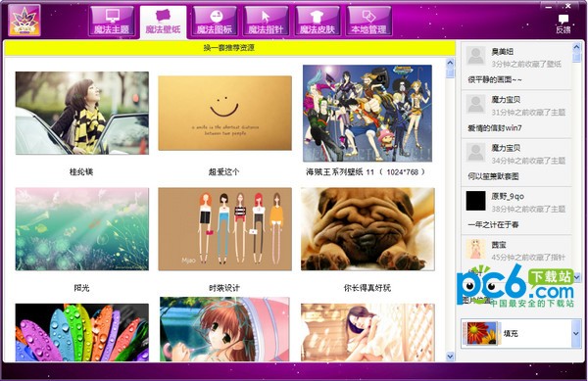Image resolution: width=588 pixels, height=381 pixels.
Task: Open the 时装设计 fashion wallpaper thumbnail
Action: (224, 229)
